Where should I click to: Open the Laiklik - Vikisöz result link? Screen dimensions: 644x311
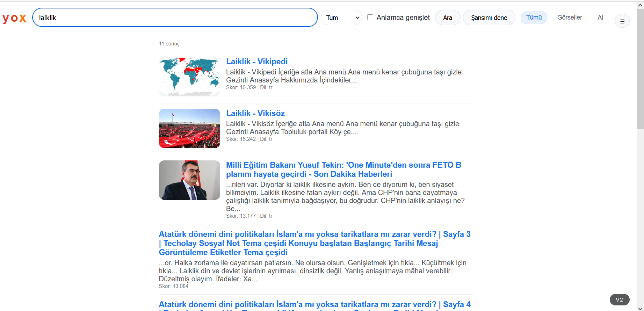pos(255,113)
